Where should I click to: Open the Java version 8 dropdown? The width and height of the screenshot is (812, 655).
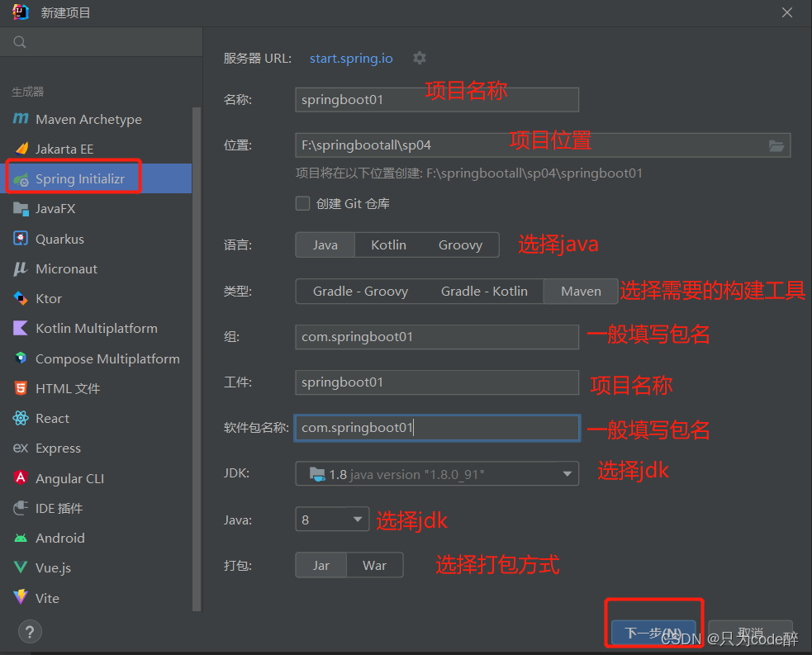click(332, 520)
